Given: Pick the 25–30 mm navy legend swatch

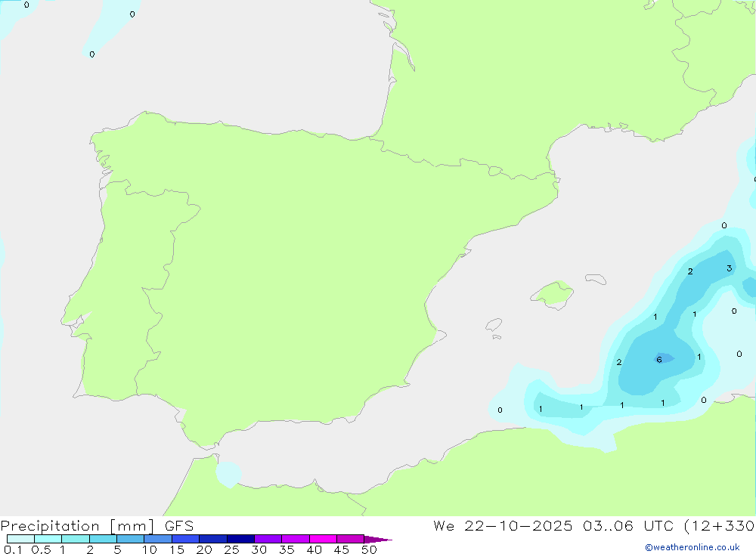Looking at the screenshot, I should click(x=240, y=539).
